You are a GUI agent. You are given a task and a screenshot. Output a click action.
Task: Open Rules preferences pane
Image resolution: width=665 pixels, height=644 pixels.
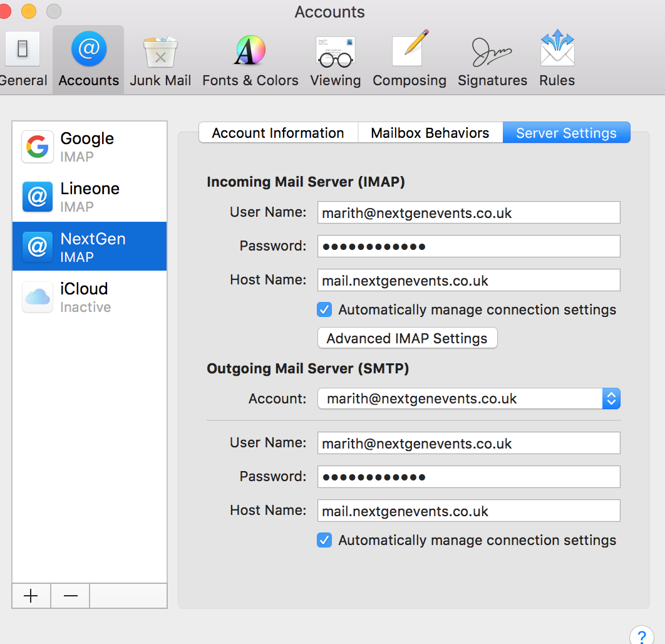557,60
